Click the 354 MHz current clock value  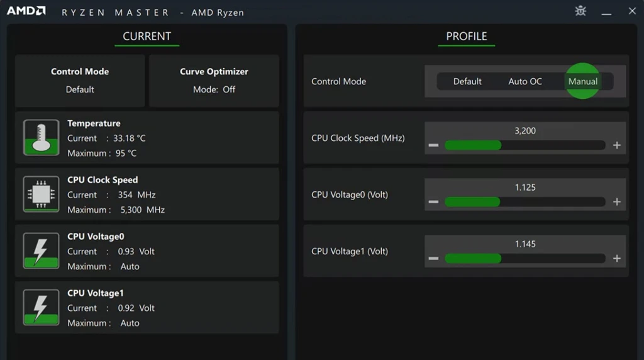(x=136, y=195)
